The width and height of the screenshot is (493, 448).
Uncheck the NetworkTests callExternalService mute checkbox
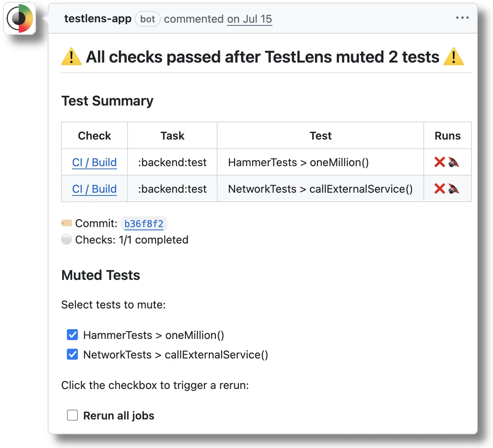click(x=72, y=355)
